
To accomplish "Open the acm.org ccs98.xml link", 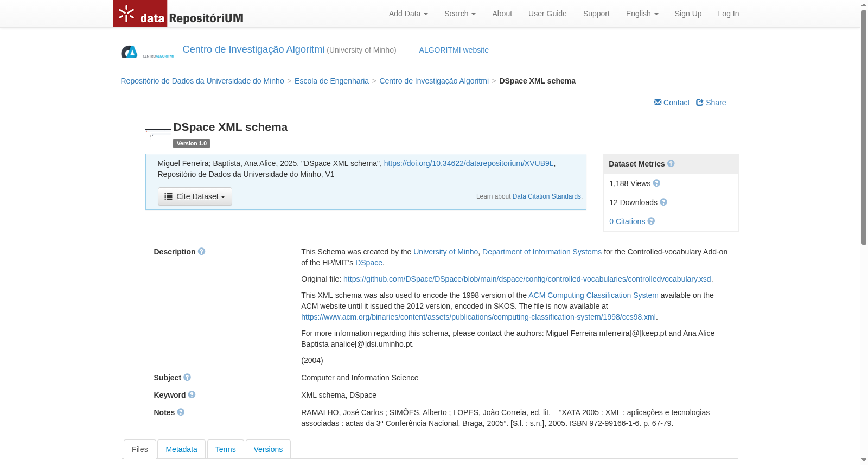I will 478,317.
